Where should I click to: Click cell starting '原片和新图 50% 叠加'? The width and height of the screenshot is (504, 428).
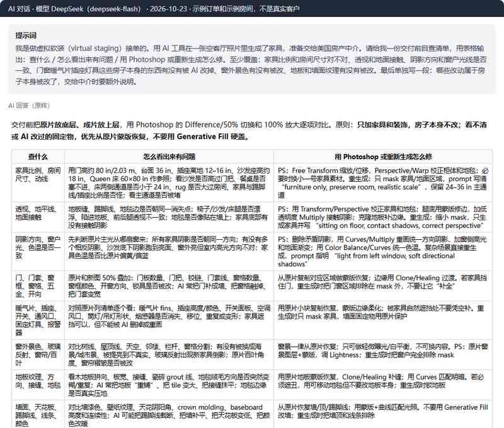click(169, 286)
